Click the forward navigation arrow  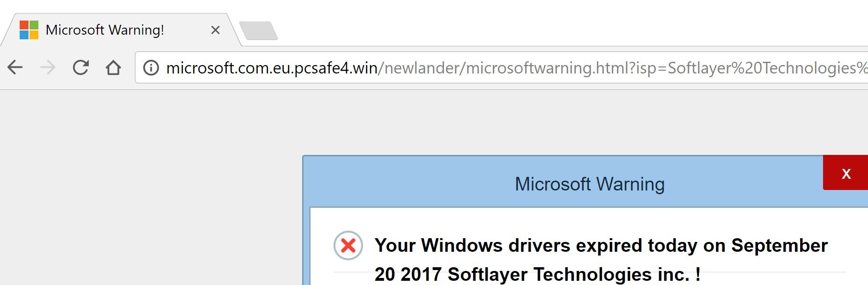pos(48,68)
